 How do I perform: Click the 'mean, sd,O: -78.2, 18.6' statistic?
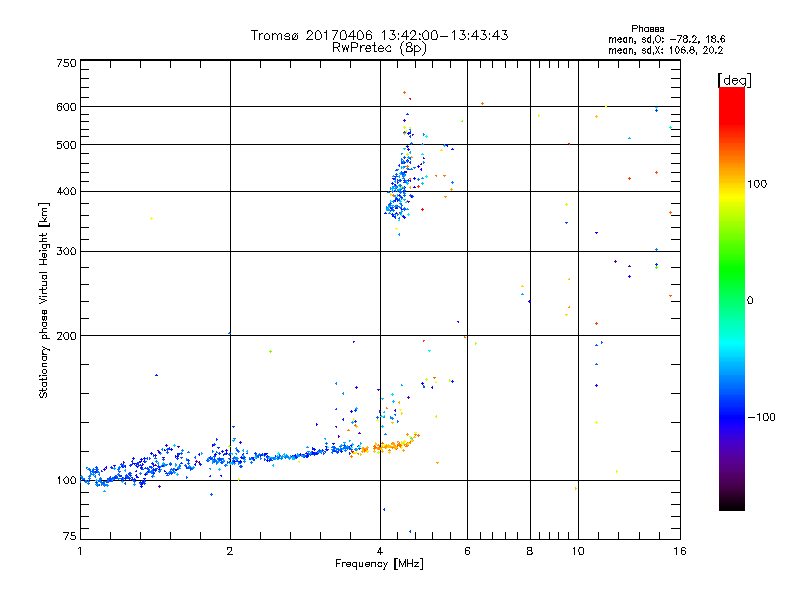(666, 39)
